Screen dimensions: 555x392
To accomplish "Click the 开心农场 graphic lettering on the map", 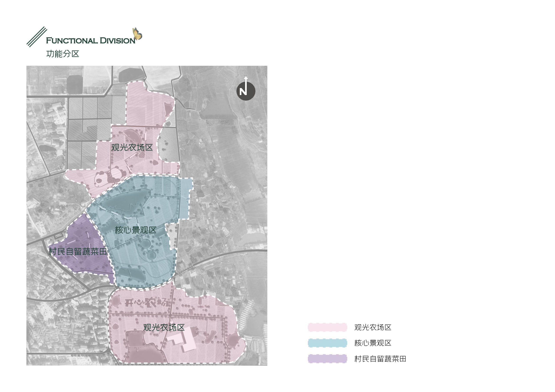I will coord(147,303).
